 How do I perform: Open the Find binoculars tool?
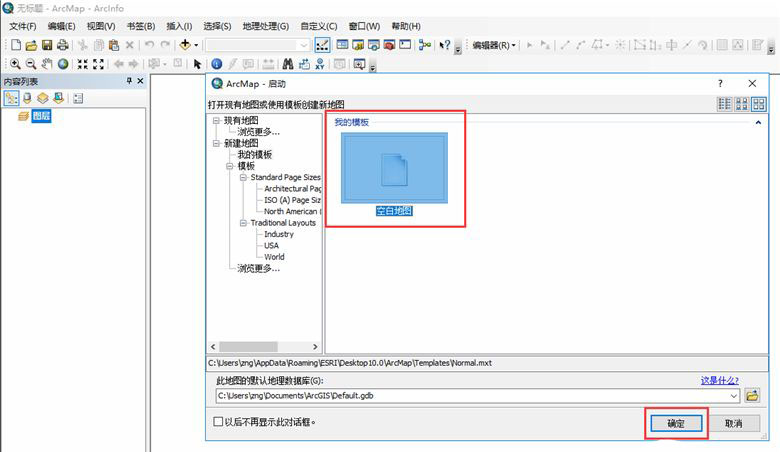[x=288, y=64]
